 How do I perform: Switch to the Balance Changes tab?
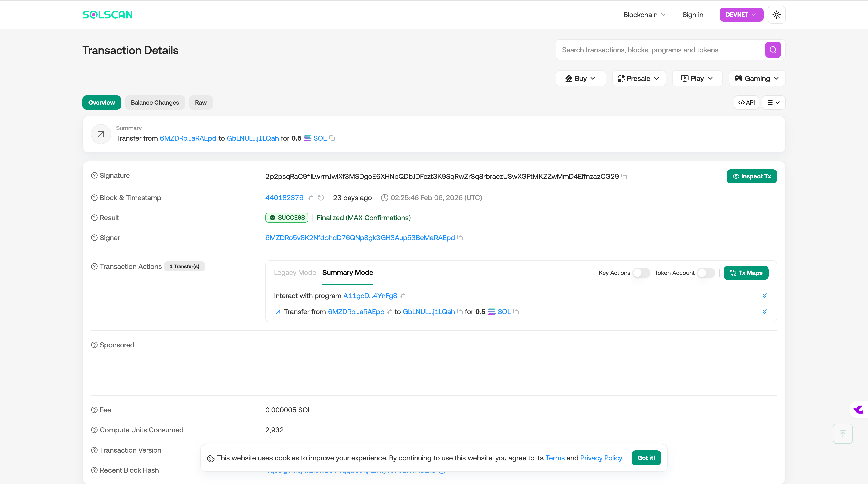155,103
